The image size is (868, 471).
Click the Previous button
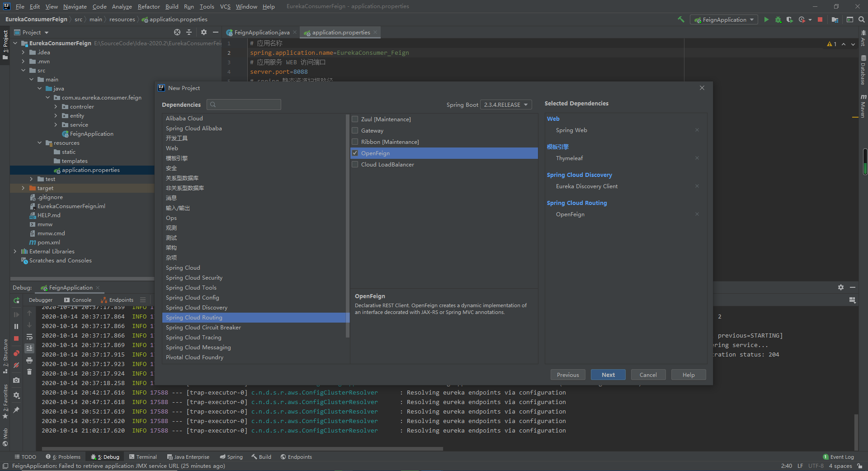click(x=568, y=375)
